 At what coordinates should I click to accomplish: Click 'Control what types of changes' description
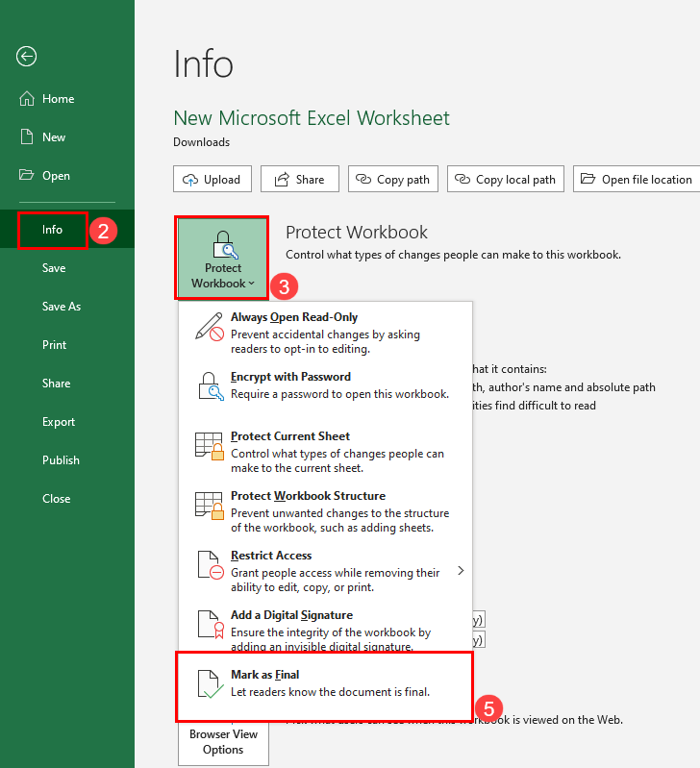tap(453, 255)
